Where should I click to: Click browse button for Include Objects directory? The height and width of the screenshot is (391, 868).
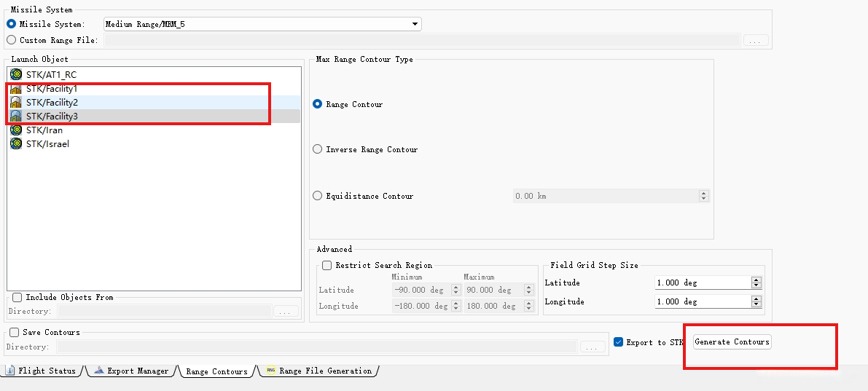pos(286,312)
